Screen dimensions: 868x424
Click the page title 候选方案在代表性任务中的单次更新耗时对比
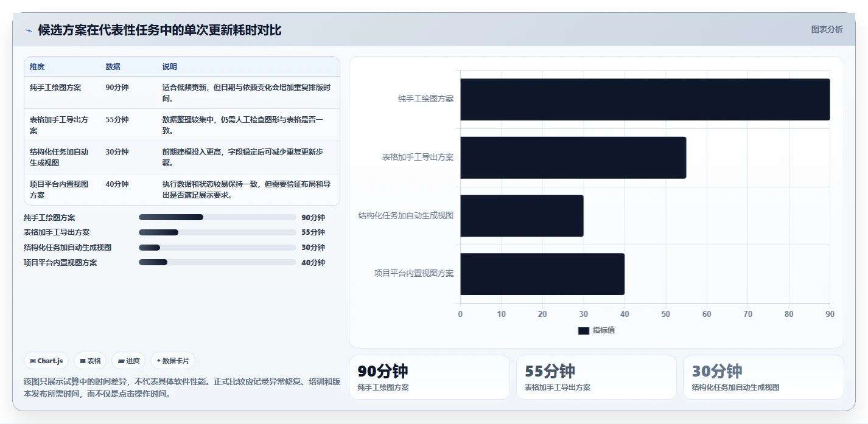click(x=160, y=30)
